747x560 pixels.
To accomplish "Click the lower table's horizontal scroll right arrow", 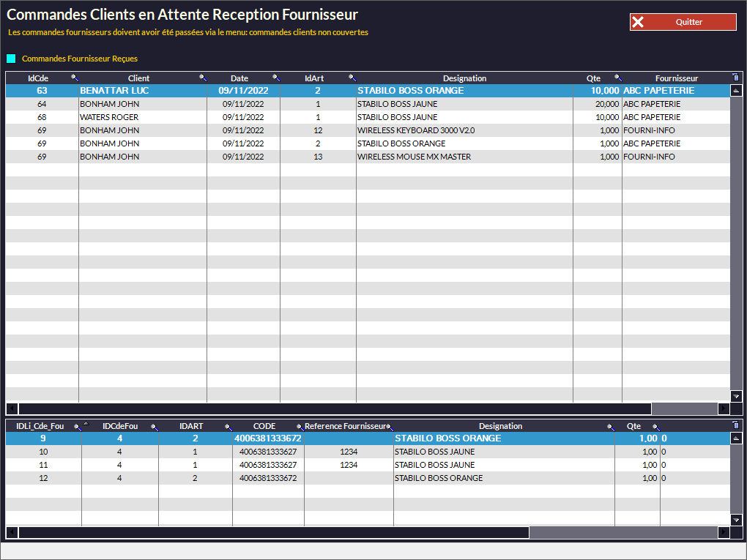I will 724,533.
